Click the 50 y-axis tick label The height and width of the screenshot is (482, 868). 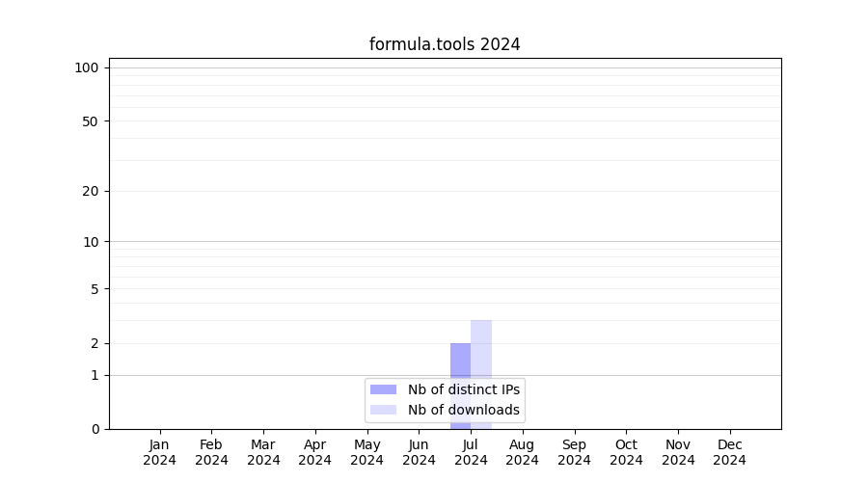point(91,121)
